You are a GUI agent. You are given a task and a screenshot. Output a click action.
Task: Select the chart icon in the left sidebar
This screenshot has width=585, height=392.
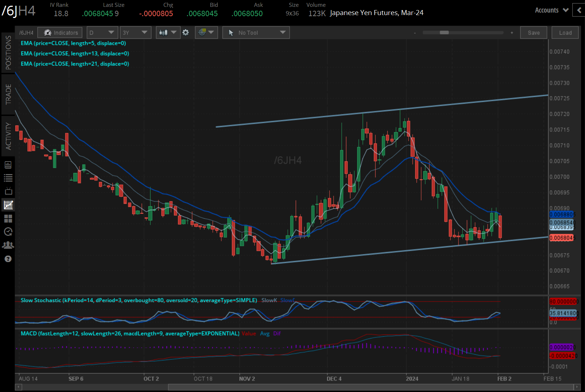(x=8, y=205)
